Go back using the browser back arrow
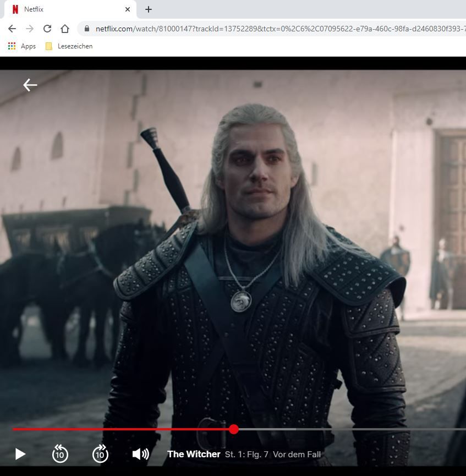466x476 pixels. (x=12, y=29)
